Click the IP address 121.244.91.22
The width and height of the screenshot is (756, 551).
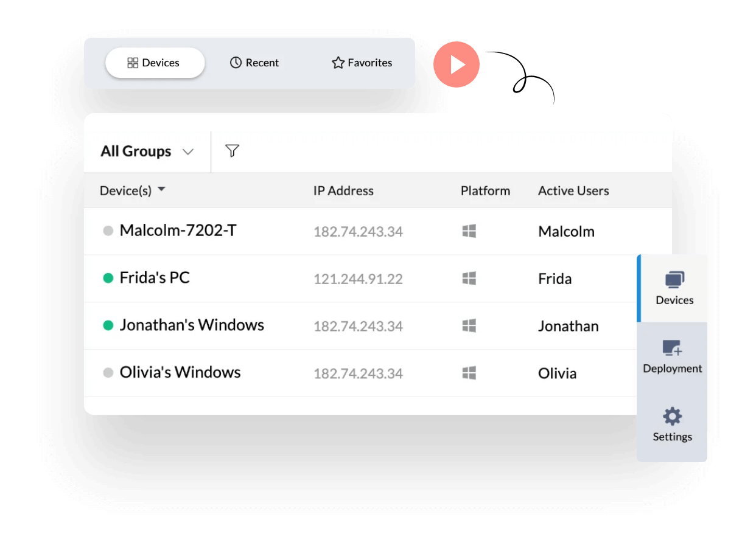tap(358, 279)
